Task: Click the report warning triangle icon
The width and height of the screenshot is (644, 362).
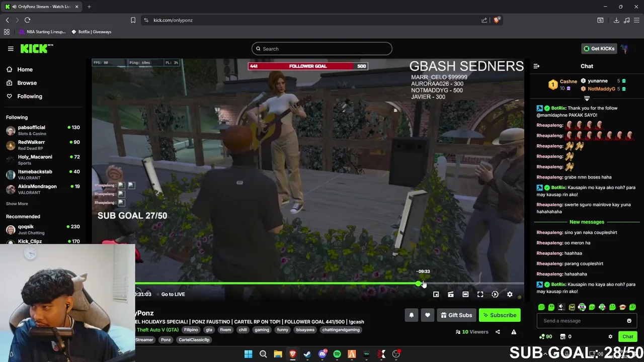Action: (514, 332)
